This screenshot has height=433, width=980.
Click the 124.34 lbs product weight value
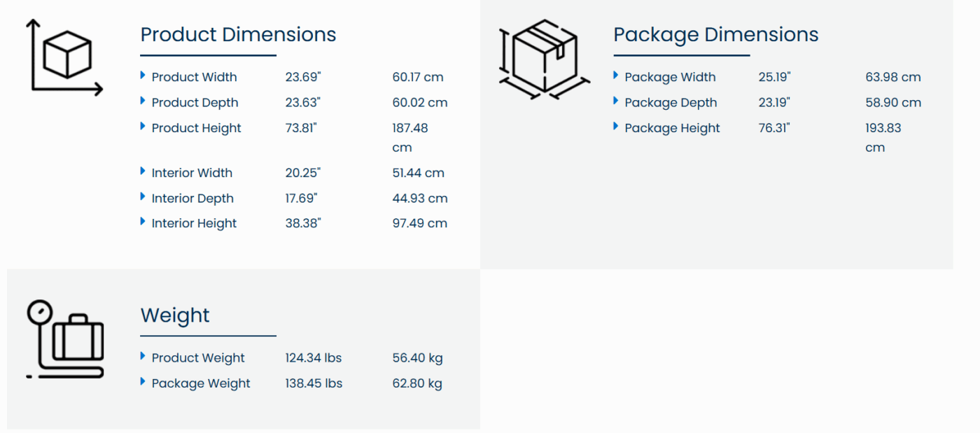(313, 358)
